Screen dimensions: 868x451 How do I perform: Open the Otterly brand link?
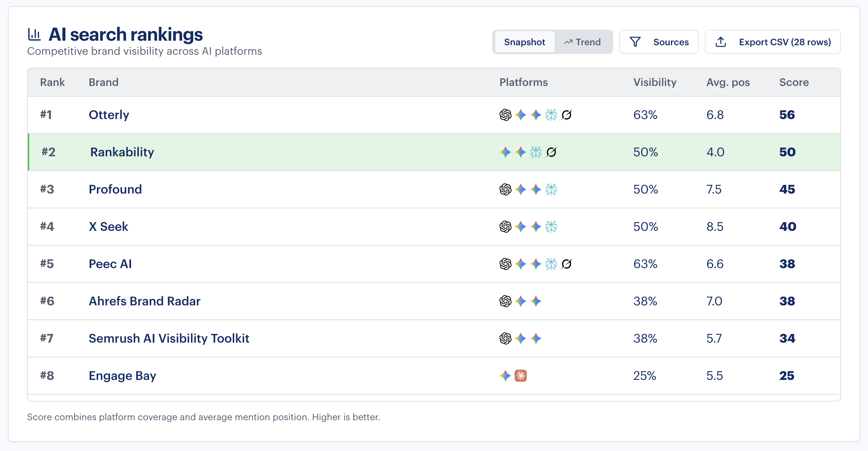pos(108,114)
